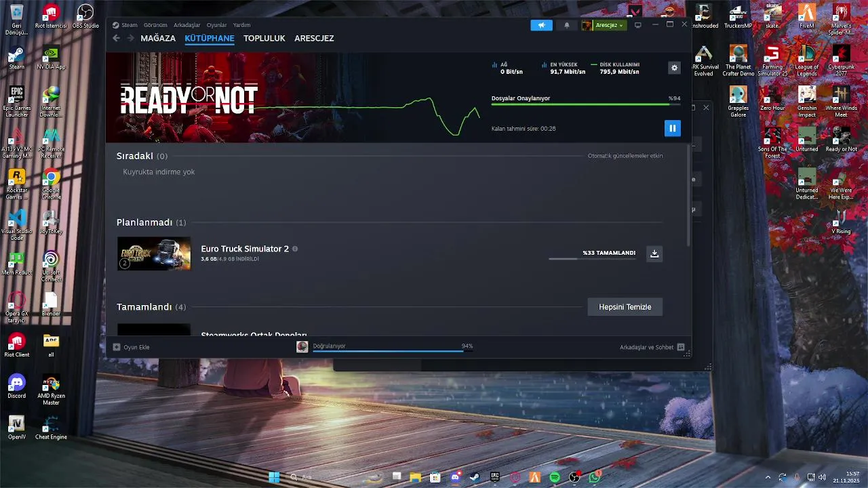
Task: Click 'Otomatik güncellemeler etkin' text
Action: (625, 156)
